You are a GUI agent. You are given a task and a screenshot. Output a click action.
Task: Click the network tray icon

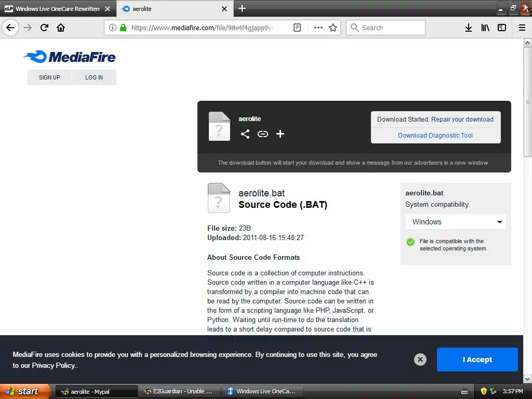coord(493,391)
